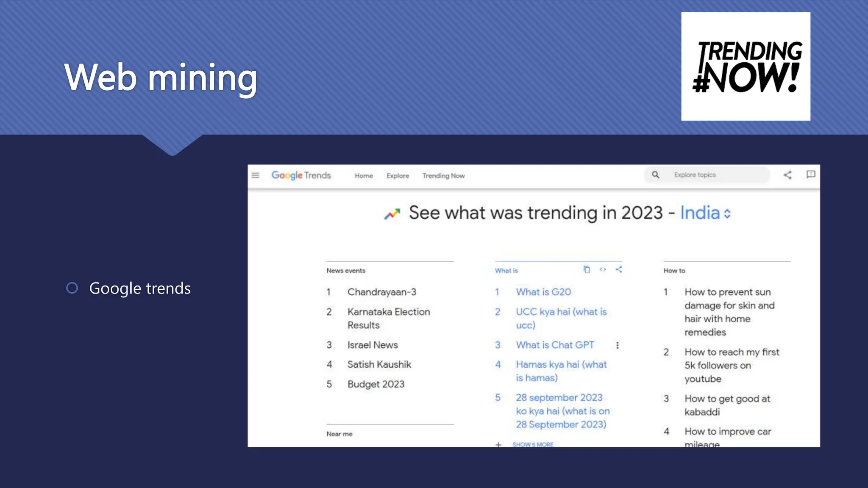
Task: Click the What is heading
Action: pyautogui.click(x=506, y=271)
